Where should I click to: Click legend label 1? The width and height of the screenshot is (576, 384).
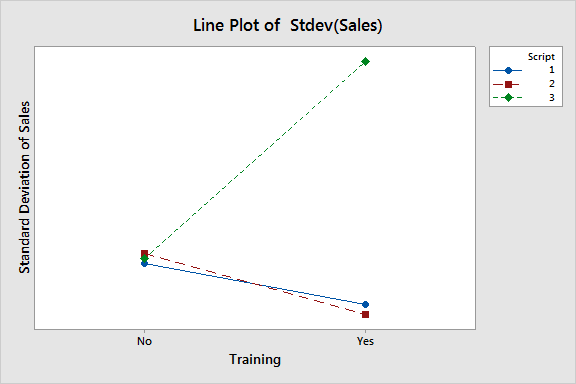click(551, 70)
